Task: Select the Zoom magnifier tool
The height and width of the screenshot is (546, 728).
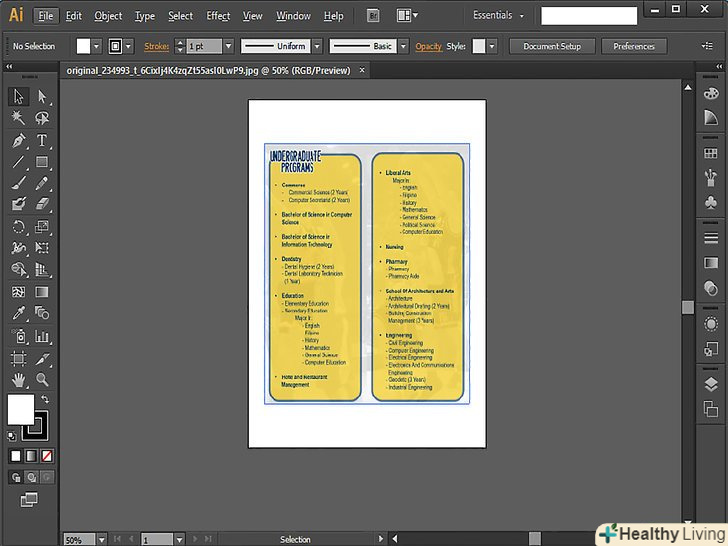Action: point(42,380)
